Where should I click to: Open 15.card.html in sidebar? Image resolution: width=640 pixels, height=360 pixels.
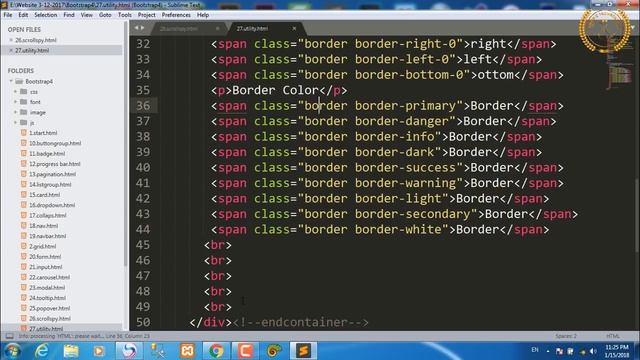pos(44,195)
